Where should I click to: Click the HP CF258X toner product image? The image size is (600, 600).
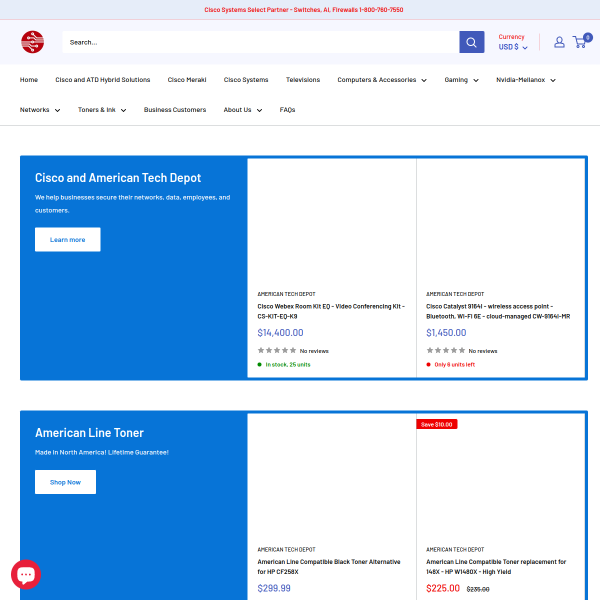332,480
